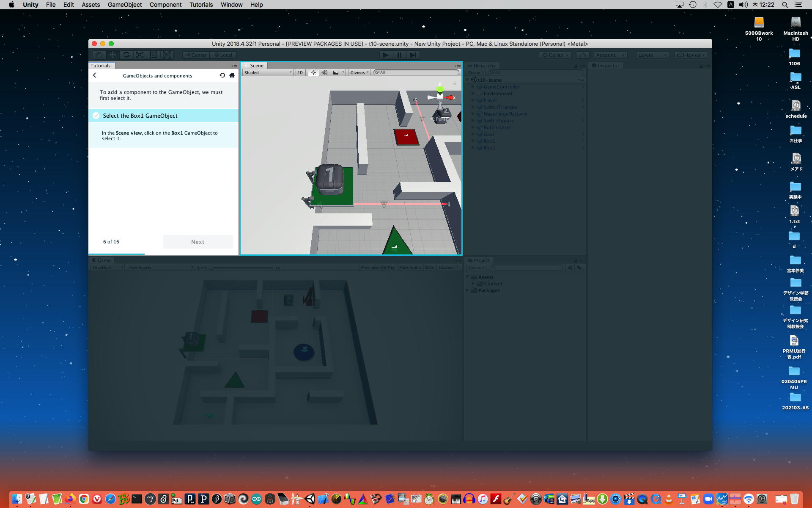
Task: Switch to the Tutorials tab
Action: tap(101, 66)
